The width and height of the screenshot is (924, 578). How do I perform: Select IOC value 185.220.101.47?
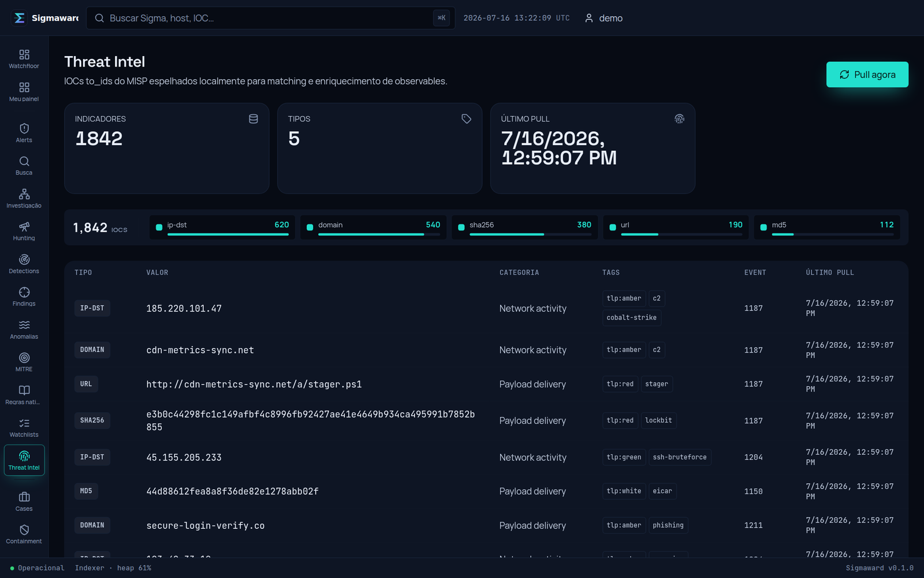184,309
